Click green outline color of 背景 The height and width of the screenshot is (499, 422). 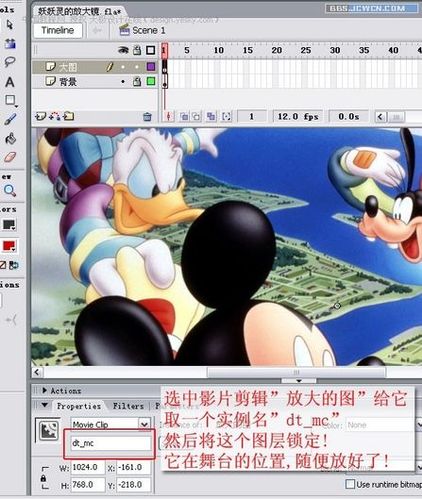pos(151,81)
